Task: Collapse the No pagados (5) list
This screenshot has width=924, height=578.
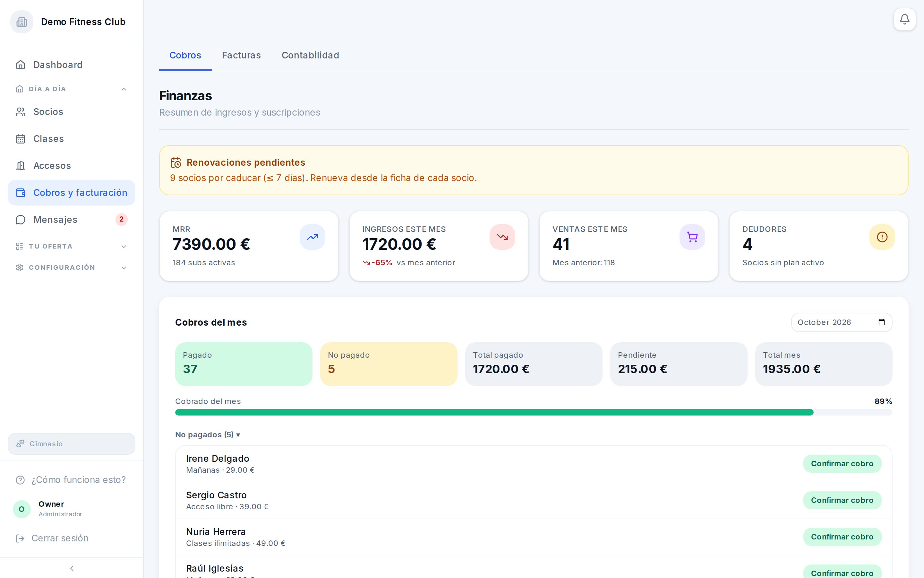Action: coord(208,435)
